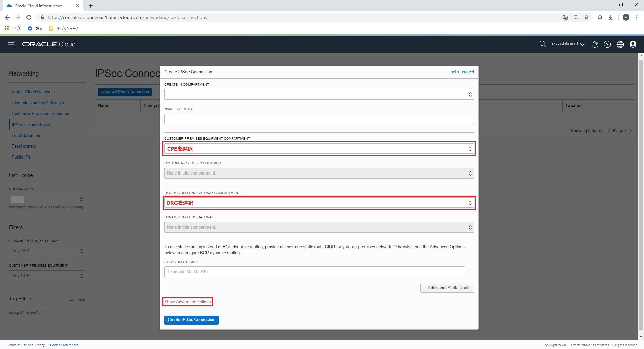Open the apps grid bookmark
The width and height of the screenshot is (644, 349).
[x=13, y=28]
